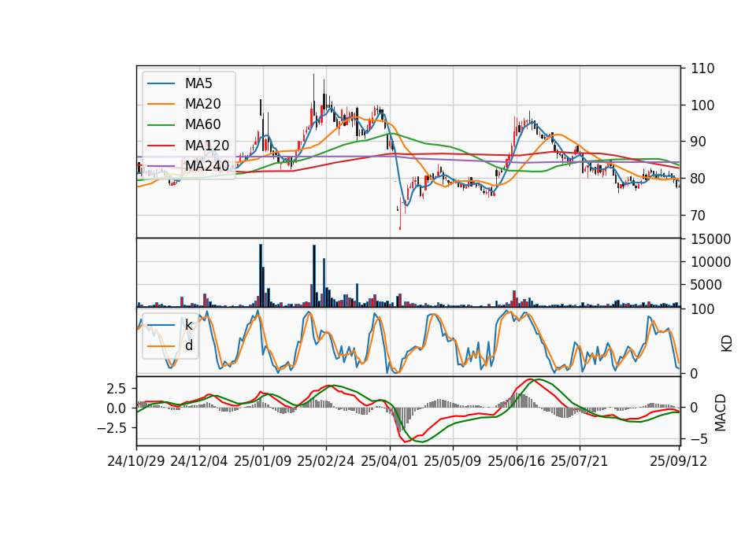Click the red MA120 legend line swatch
The height and width of the screenshot is (543, 756).
(161, 146)
